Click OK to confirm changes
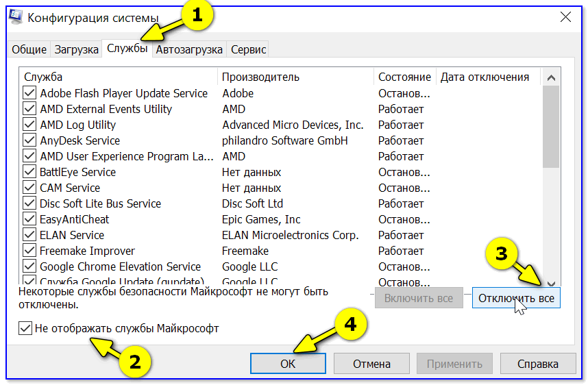The image size is (588, 385). (288, 364)
